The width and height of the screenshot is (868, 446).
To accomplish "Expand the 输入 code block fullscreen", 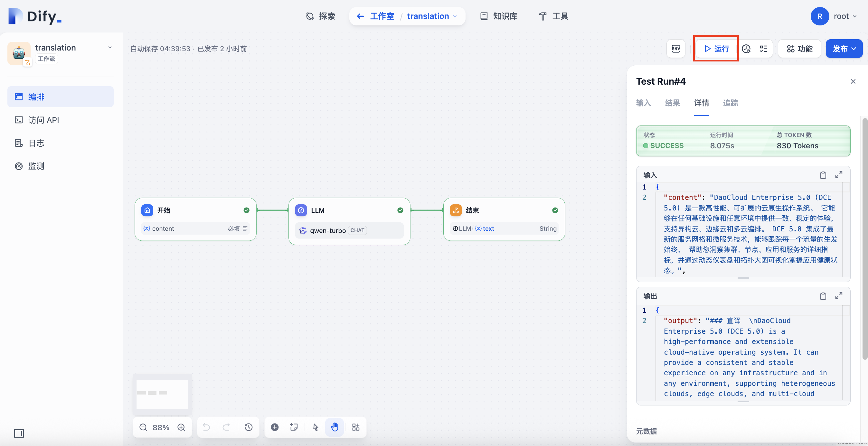I will click(839, 175).
